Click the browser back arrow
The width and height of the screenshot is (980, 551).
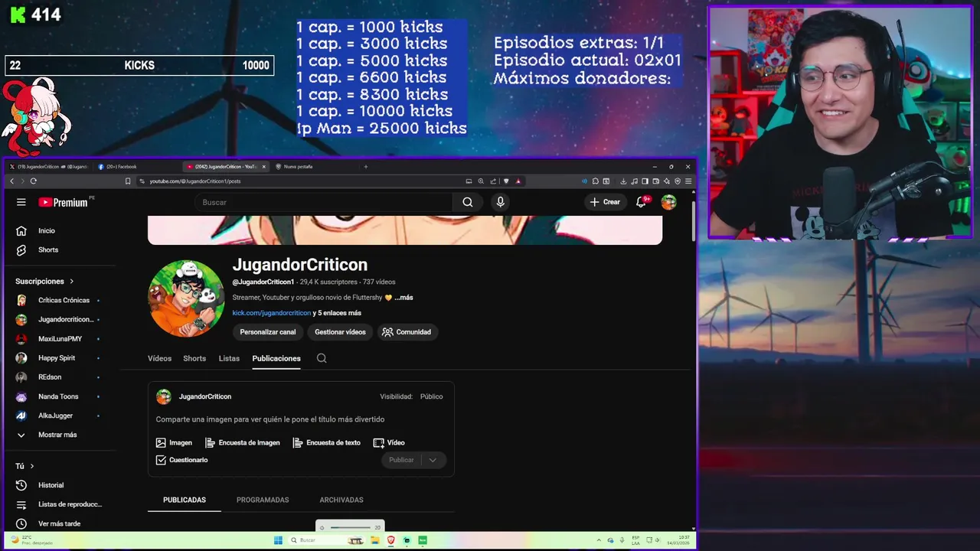(12, 181)
